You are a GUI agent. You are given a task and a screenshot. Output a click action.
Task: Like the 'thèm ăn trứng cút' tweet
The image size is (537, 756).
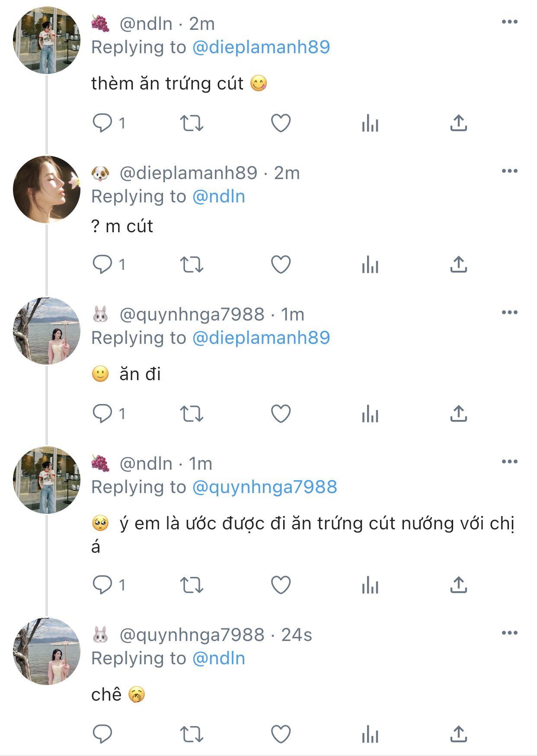coord(281,123)
